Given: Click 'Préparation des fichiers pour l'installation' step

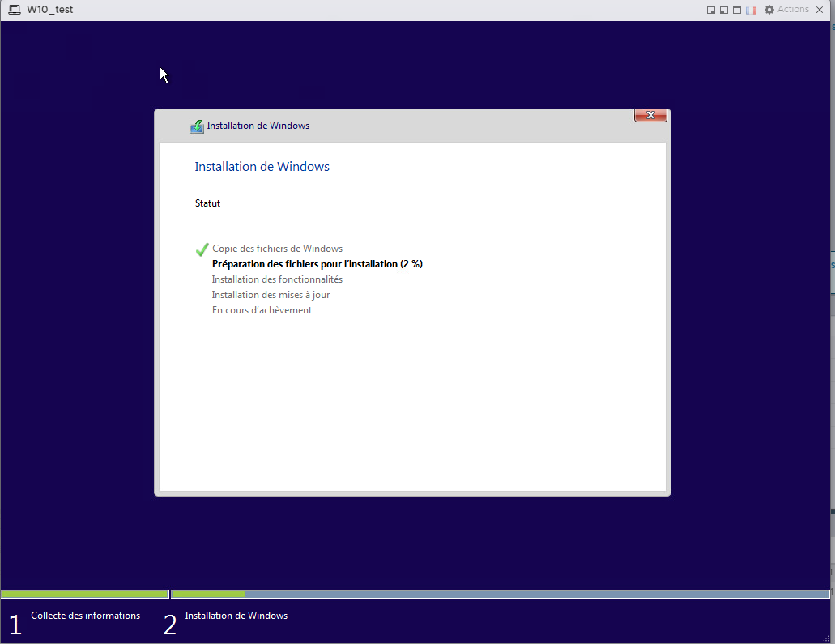Looking at the screenshot, I should pyautogui.click(x=317, y=264).
